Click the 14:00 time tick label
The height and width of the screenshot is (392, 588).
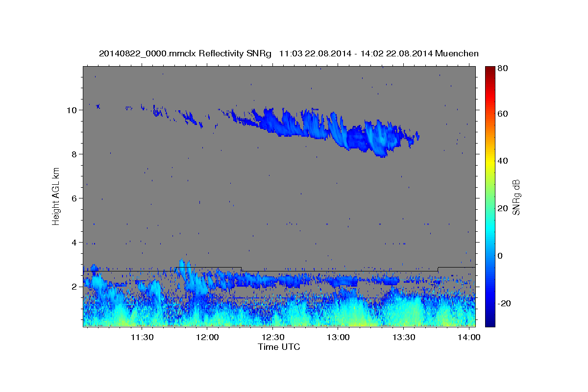pos(469,337)
